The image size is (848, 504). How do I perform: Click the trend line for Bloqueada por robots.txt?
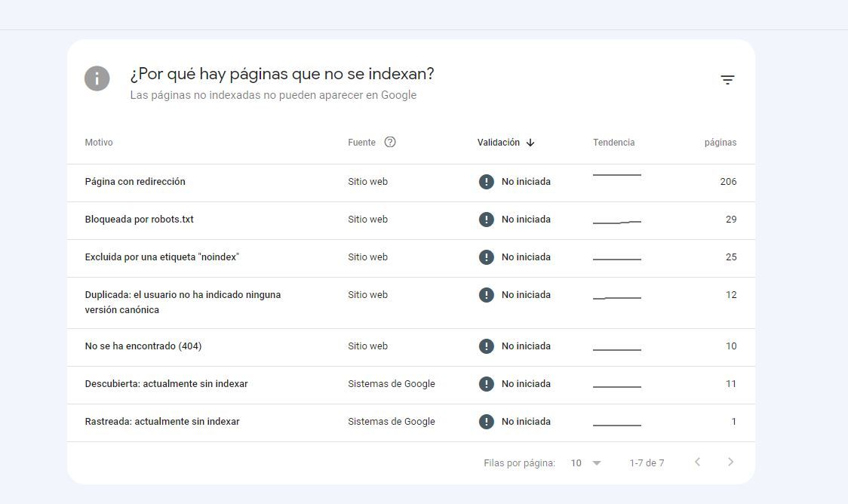pos(617,223)
